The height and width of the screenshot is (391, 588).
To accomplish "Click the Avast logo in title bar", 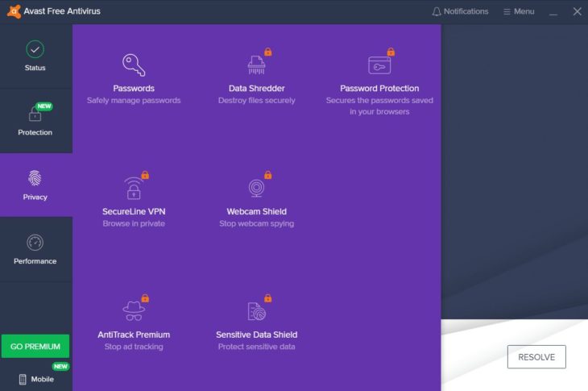I will (x=14, y=11).
